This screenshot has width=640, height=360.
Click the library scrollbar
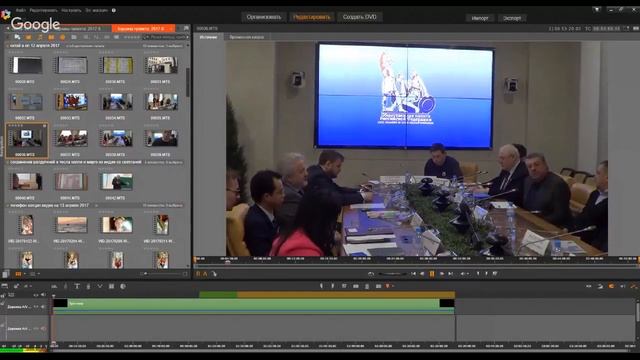pos(187,82)
